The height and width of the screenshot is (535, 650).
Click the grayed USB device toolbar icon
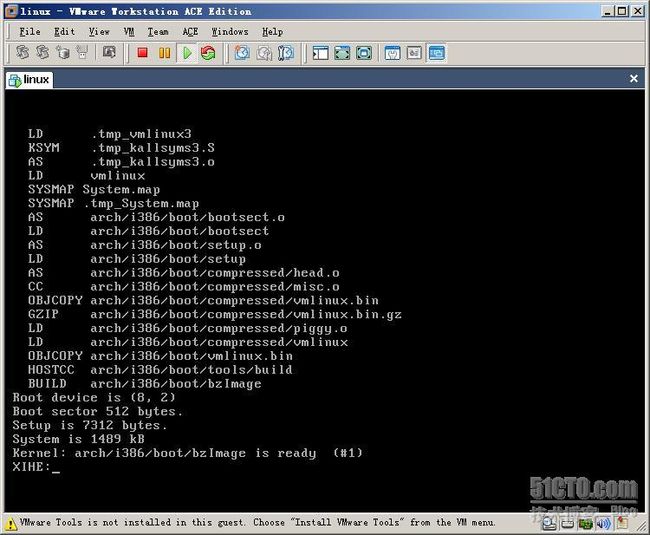82,52
